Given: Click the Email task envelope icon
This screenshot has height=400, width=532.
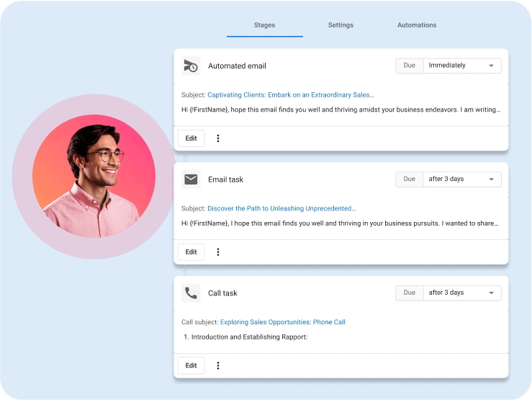Looking at the screenshot, I should (191, 179).
